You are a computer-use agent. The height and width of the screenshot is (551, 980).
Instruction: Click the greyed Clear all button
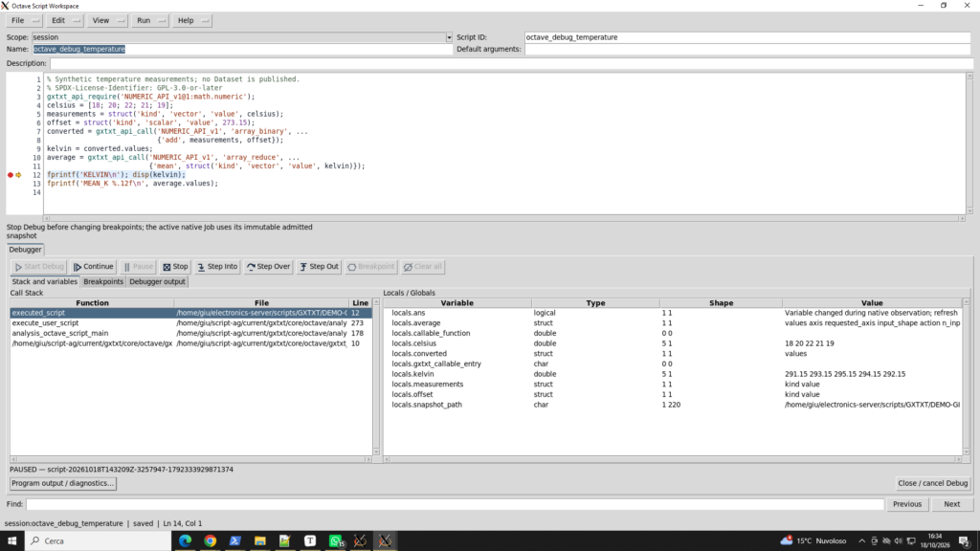point(422,267)
